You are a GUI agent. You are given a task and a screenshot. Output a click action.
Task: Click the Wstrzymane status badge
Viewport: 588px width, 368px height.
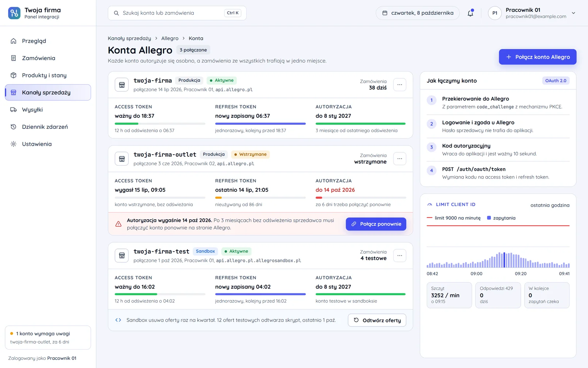[x=250, y=154]
